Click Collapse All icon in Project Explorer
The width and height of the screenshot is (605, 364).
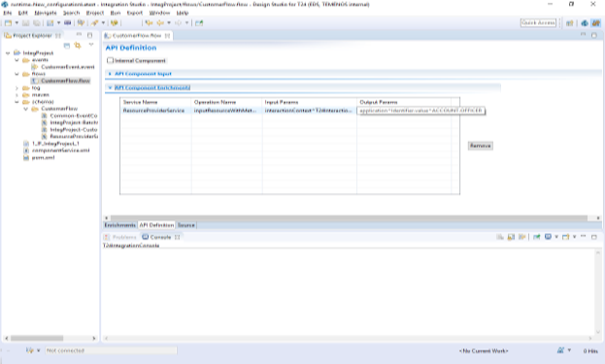pos(67,46)
